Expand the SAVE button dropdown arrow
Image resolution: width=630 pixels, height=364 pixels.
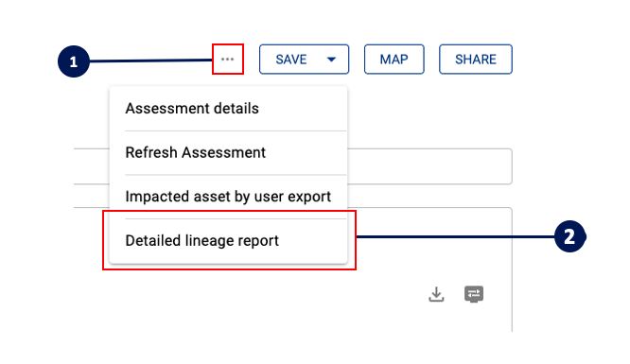tap(331, 60)
